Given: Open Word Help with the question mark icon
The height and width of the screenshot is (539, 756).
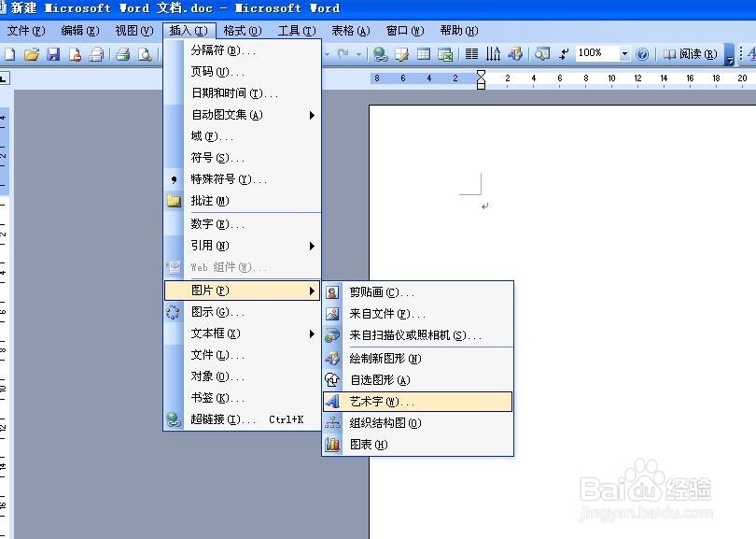Looking at the screenshot, I should [x=641, y=54].
